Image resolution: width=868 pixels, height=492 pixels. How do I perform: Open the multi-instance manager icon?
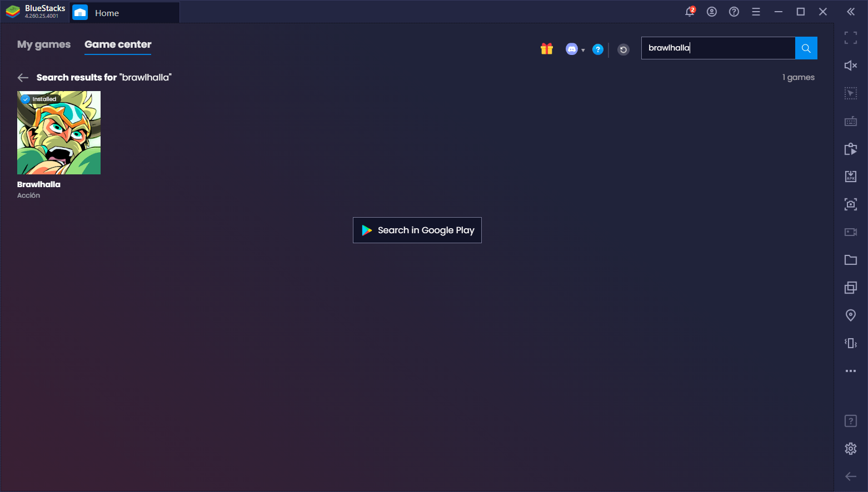[x=851, y=288]
